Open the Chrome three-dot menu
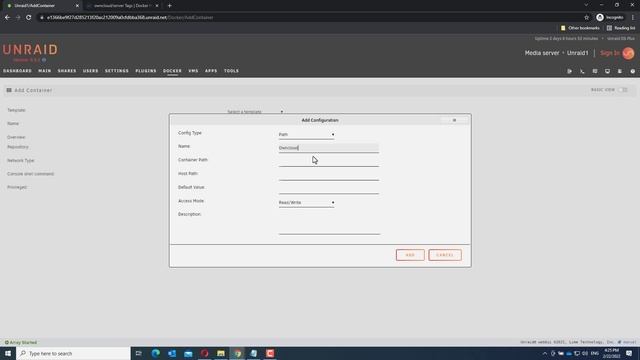 coord(633,18)
